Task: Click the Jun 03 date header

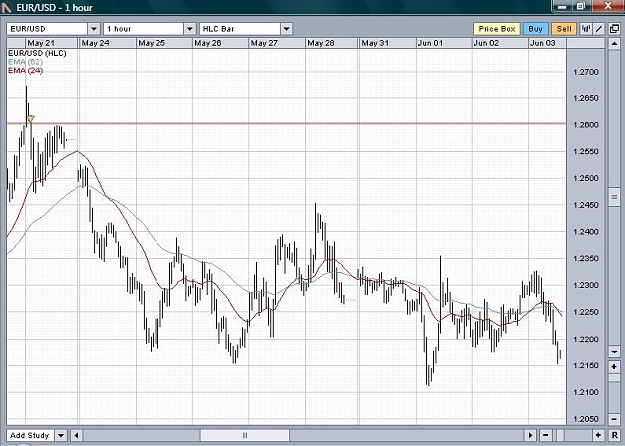Action: click(x=547, y=43)
